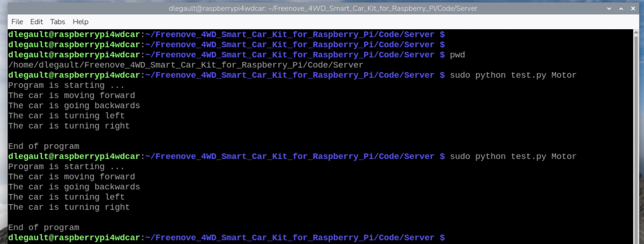Click the second 'The car is going backwards' line
The image size is (644, 244).
click(x=74, y=187)
